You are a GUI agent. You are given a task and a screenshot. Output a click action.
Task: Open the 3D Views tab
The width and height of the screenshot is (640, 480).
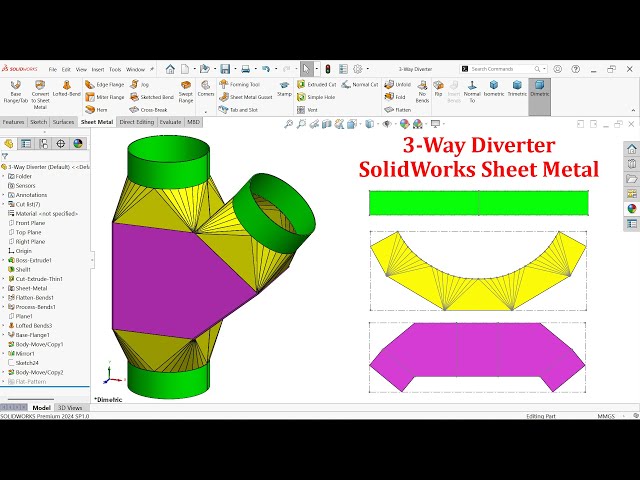[70, 408]
